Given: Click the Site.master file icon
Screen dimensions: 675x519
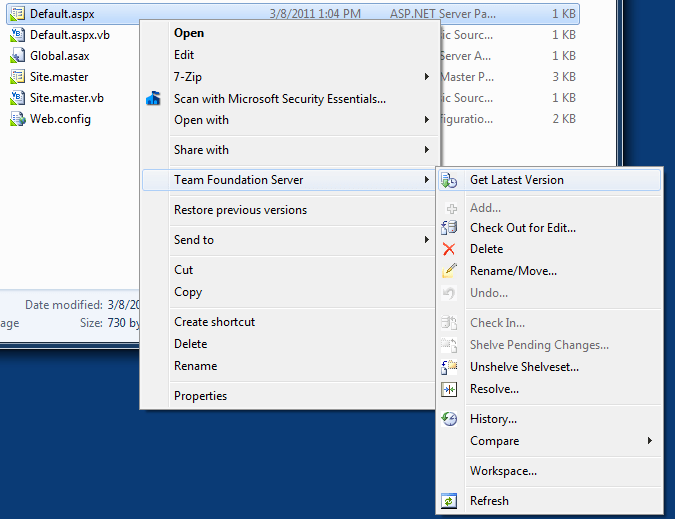Looking at the screenshot, I should (x=17, y=77).
